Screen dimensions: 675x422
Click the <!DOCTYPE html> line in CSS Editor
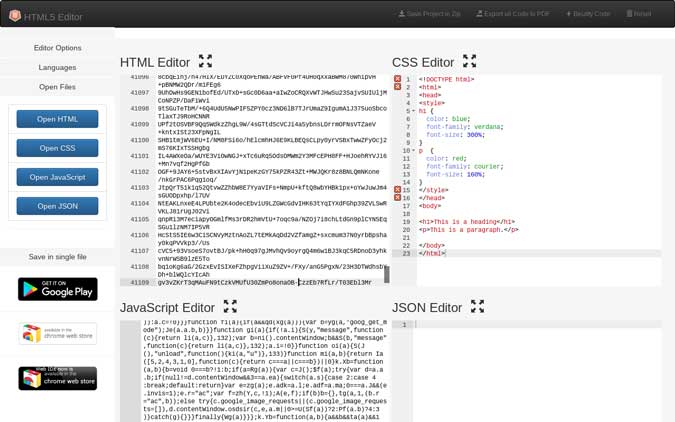click(x=446, y=79)
